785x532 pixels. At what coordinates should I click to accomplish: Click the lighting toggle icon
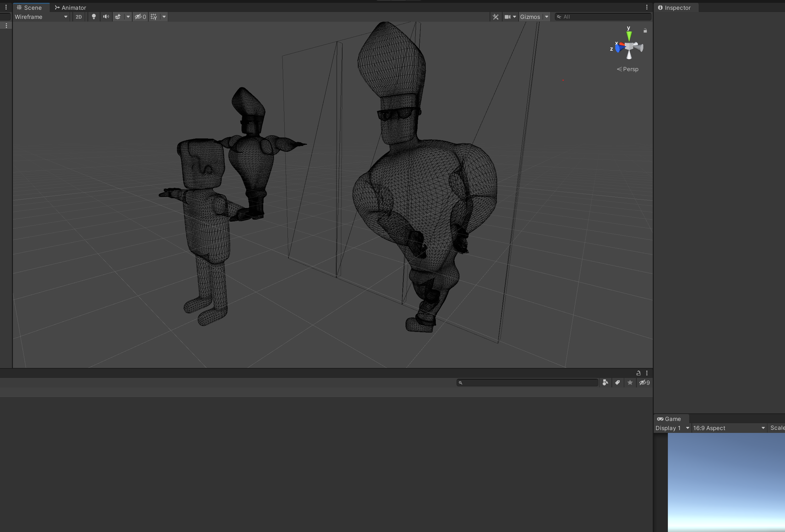tap(93, 17)
